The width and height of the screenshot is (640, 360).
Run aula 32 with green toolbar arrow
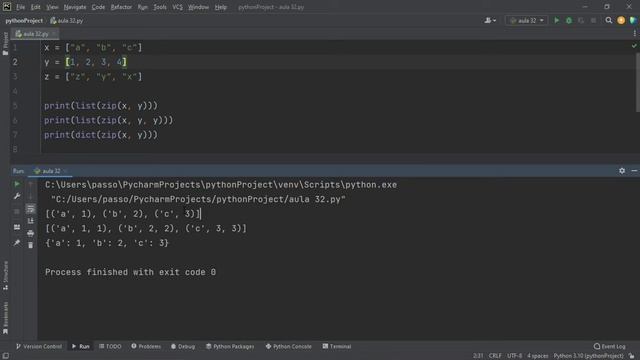(x=556, y=20)
